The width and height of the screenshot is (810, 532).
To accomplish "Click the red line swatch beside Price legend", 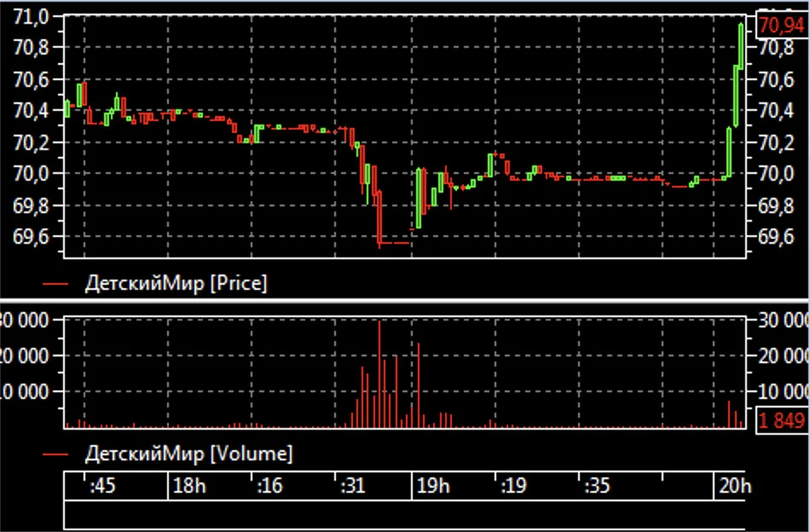I will point(55,284).
